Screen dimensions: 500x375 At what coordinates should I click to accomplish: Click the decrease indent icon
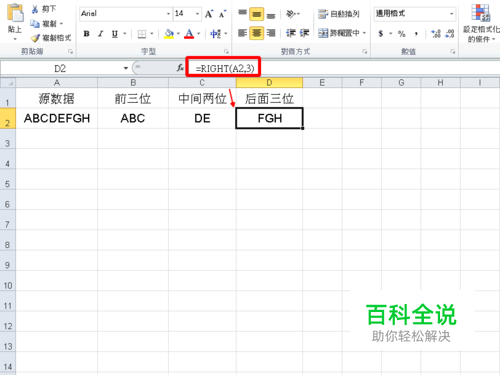pos(291,33)
